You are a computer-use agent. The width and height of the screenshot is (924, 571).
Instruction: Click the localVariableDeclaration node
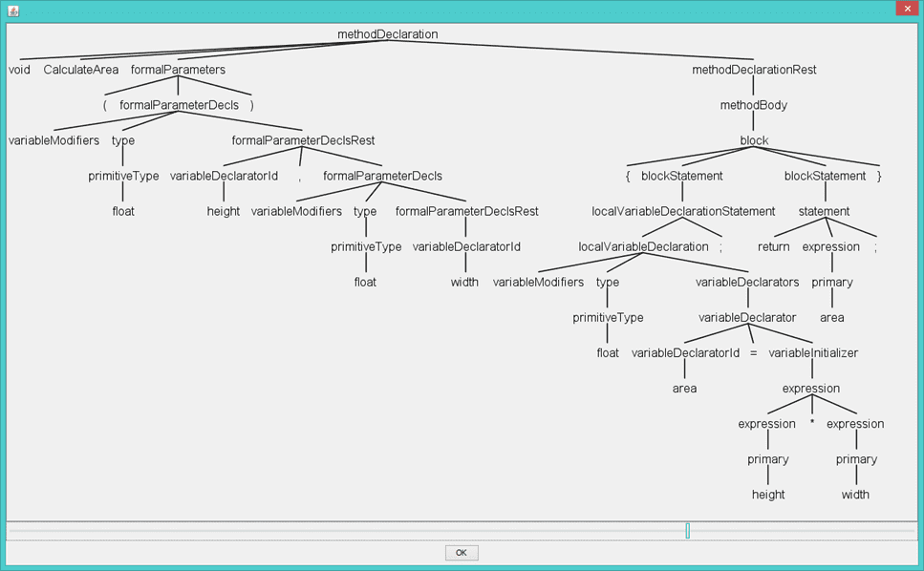click(x=644, y=246)
